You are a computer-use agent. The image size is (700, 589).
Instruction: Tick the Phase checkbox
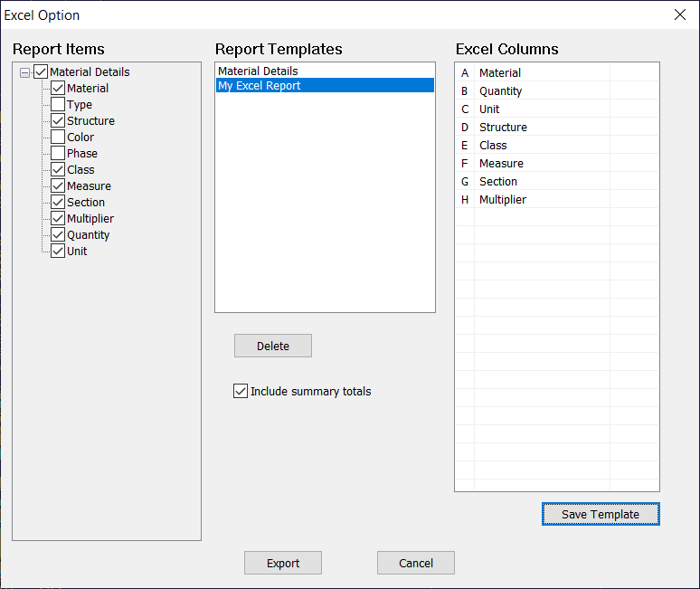coord(58,153)
